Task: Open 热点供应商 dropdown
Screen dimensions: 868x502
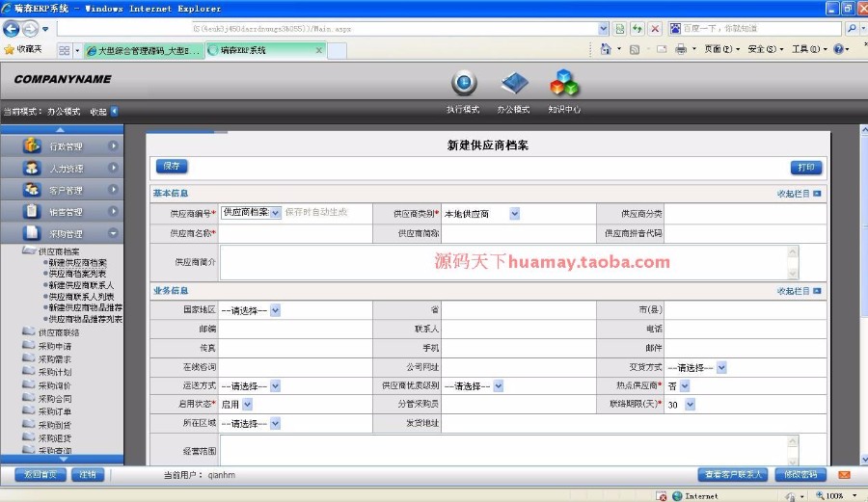Action: click(x=685, y=386)
